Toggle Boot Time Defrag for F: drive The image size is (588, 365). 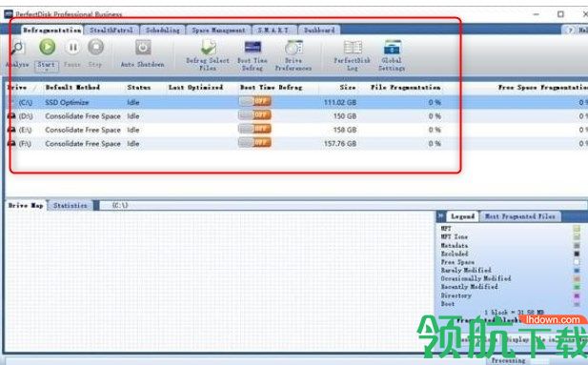point(254,143)
